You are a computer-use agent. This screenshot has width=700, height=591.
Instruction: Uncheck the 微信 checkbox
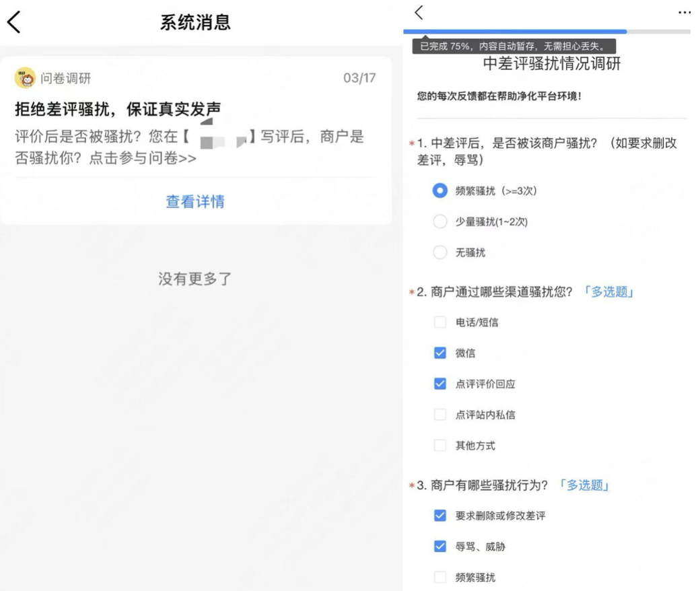[440, 353]
